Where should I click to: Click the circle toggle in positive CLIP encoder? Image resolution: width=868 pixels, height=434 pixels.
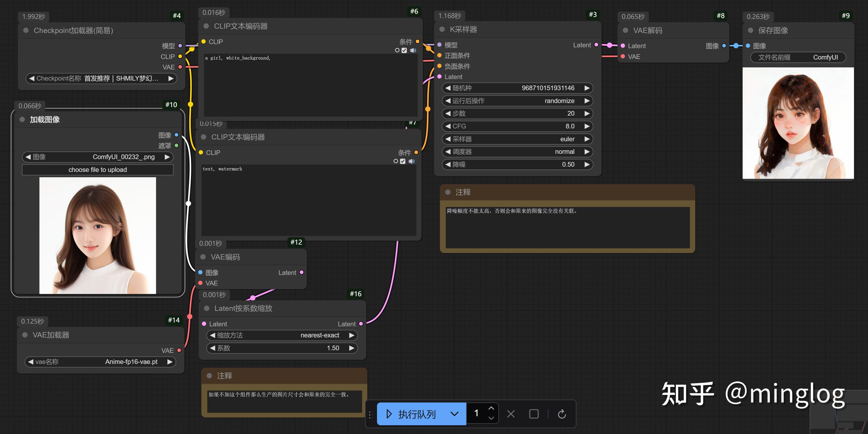pyautogui.click(x=397, y=50)
